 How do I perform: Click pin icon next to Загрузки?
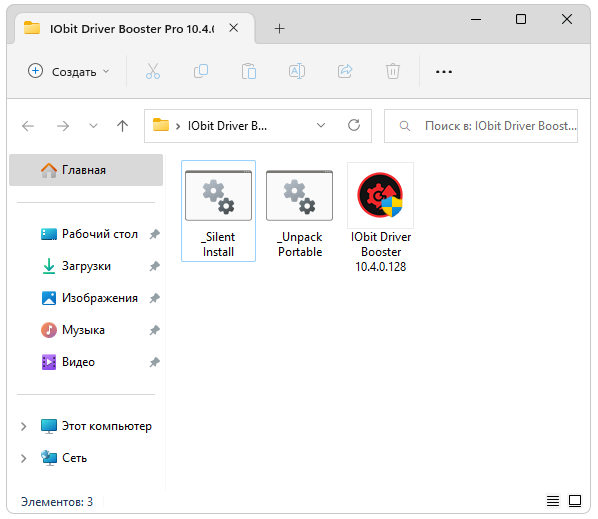(x=154, y=266)
